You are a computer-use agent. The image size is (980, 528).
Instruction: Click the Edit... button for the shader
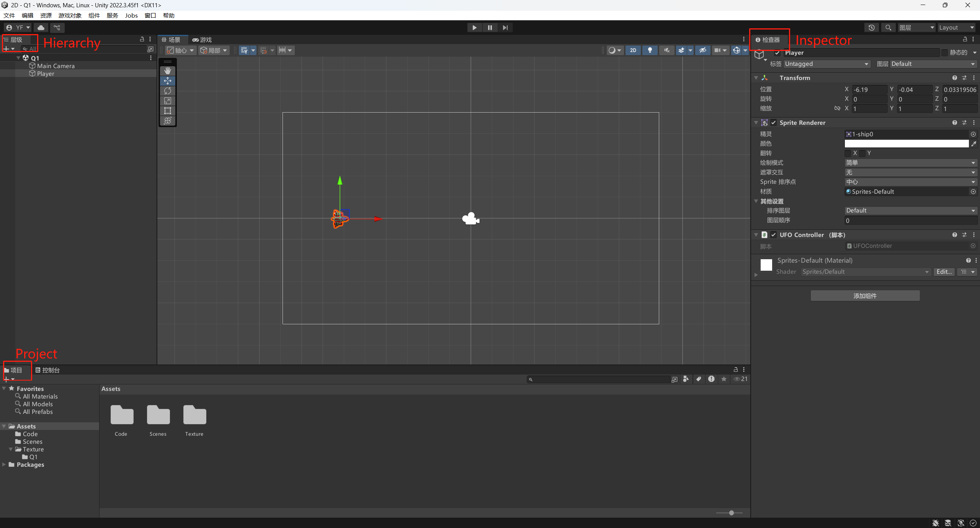[944, 271]
